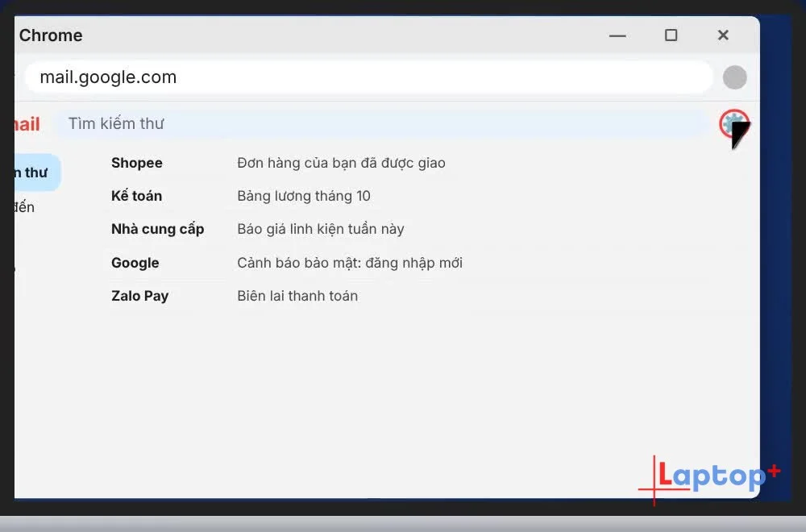Open the email from Kế toán

tap(137, 196)
